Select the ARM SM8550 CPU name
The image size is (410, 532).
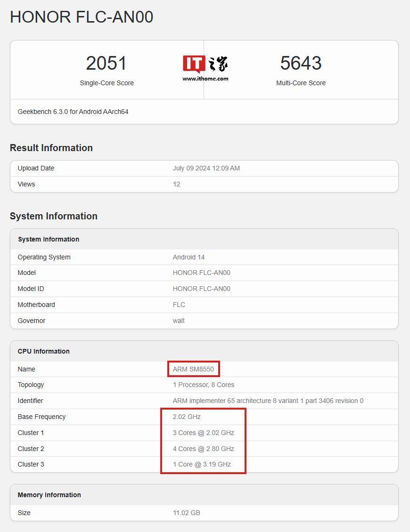click(193, 369)
